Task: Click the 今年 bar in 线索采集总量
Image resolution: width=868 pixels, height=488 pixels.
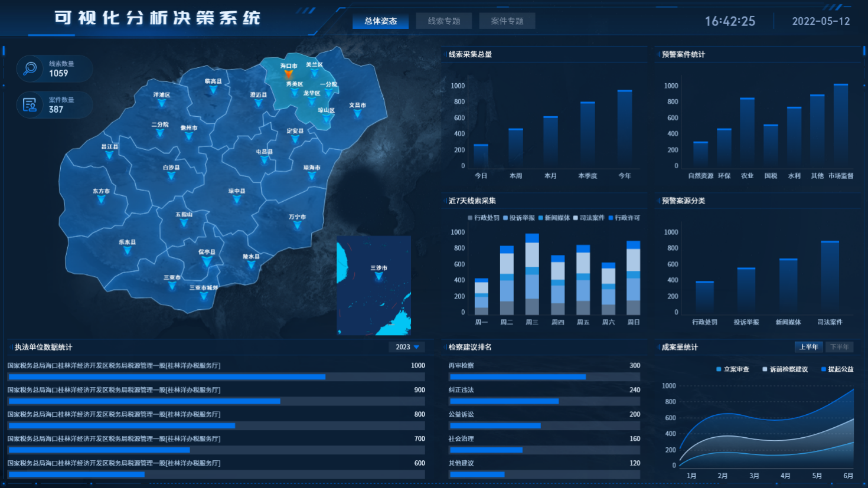Action: [625, 129]
